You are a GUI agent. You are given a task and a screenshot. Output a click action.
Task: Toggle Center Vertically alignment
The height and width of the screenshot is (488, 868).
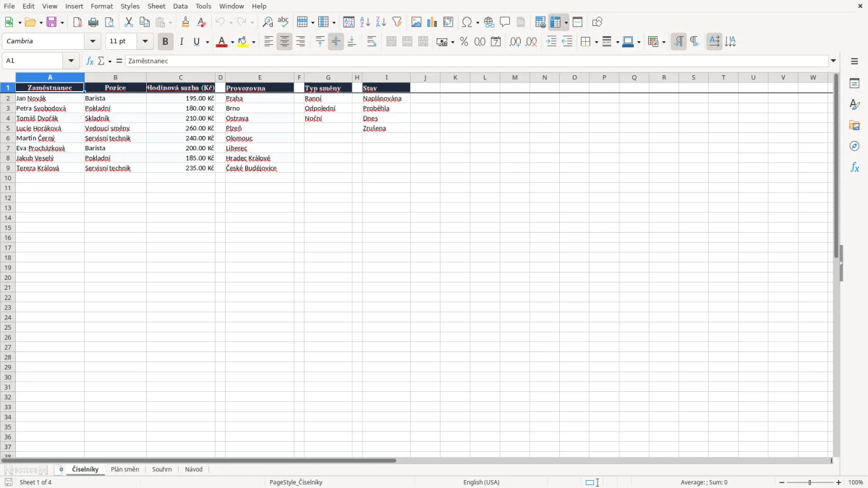(x=336, y=42)
